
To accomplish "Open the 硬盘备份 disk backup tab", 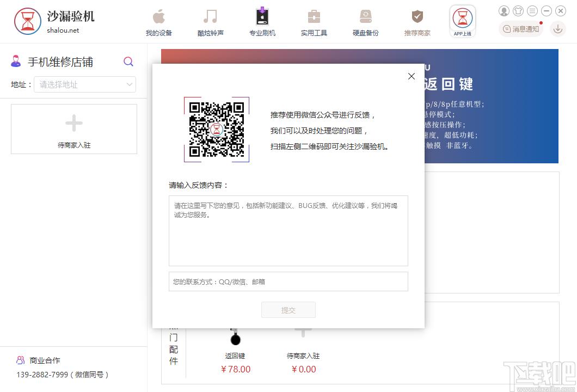I will coord(365,23).
